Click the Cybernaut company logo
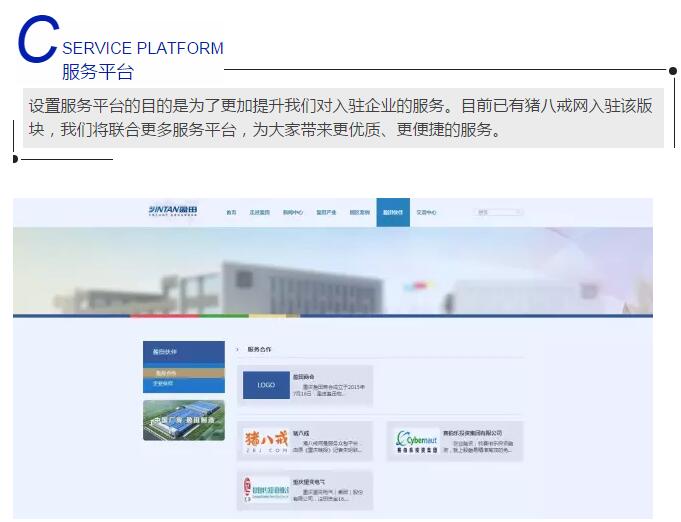The height and width of the screenshot is (522, 681). pyautogui.click(x=415, y=441)
